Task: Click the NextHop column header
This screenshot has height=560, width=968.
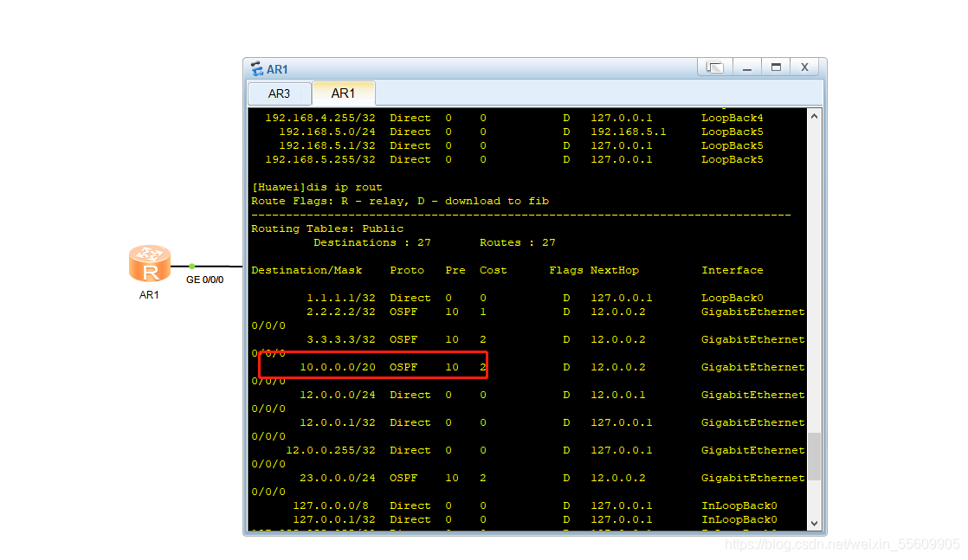Action: [x=614, y=270]
